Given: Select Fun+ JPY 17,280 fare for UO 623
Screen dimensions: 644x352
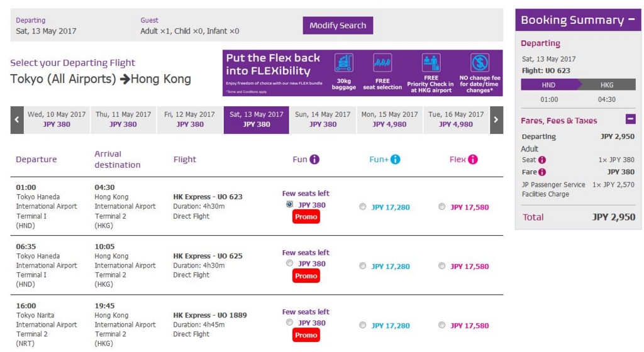Looking at the screenshot, I should 362,207.
